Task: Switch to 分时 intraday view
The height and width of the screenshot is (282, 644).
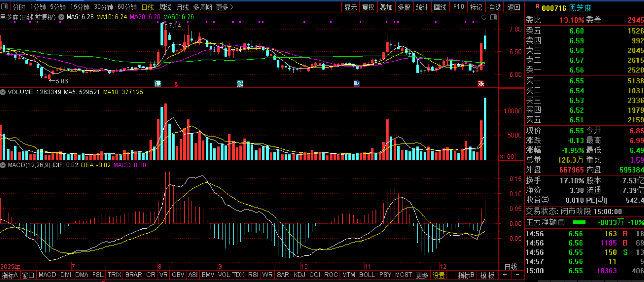Action: point(19,7)
